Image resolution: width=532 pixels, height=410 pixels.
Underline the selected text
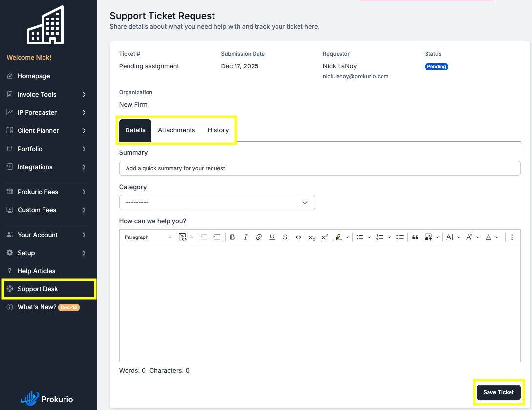[x=272, y=237]
